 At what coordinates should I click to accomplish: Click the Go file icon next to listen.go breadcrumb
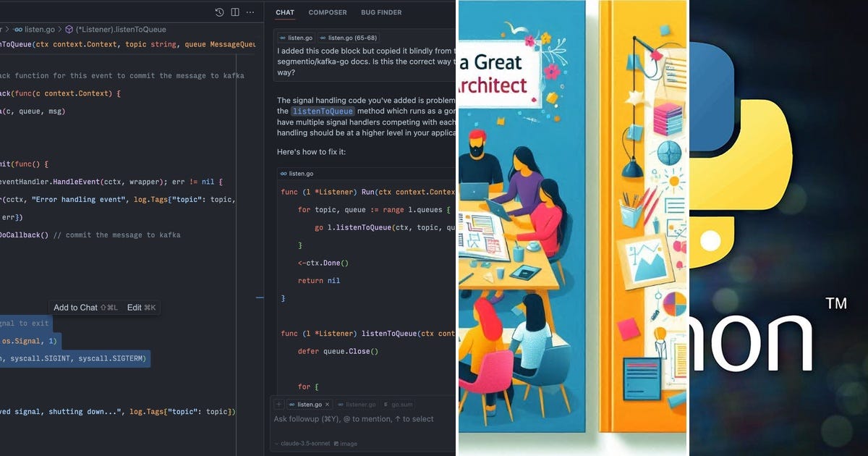tap(18, 29)
